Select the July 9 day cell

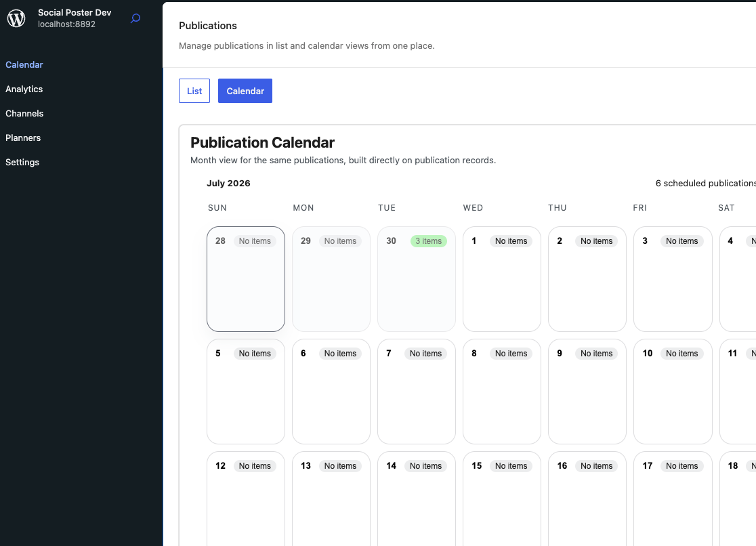587,391
